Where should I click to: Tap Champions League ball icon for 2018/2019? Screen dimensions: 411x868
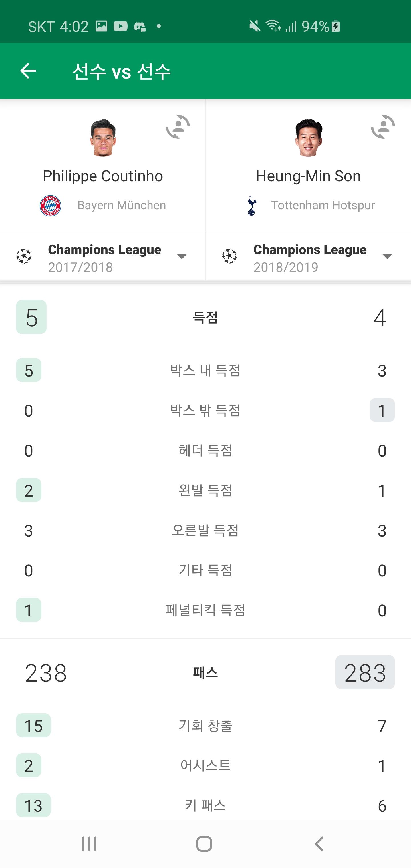[229, 256]
